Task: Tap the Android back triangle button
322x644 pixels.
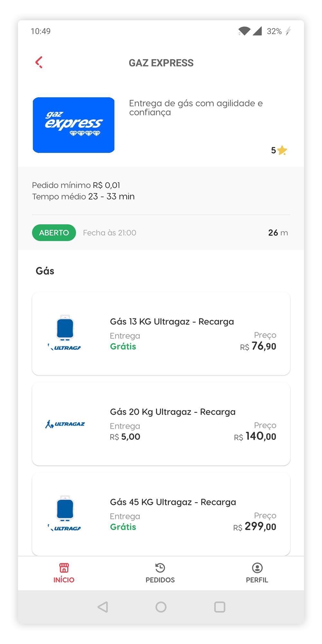Action: tap(103, 607)
